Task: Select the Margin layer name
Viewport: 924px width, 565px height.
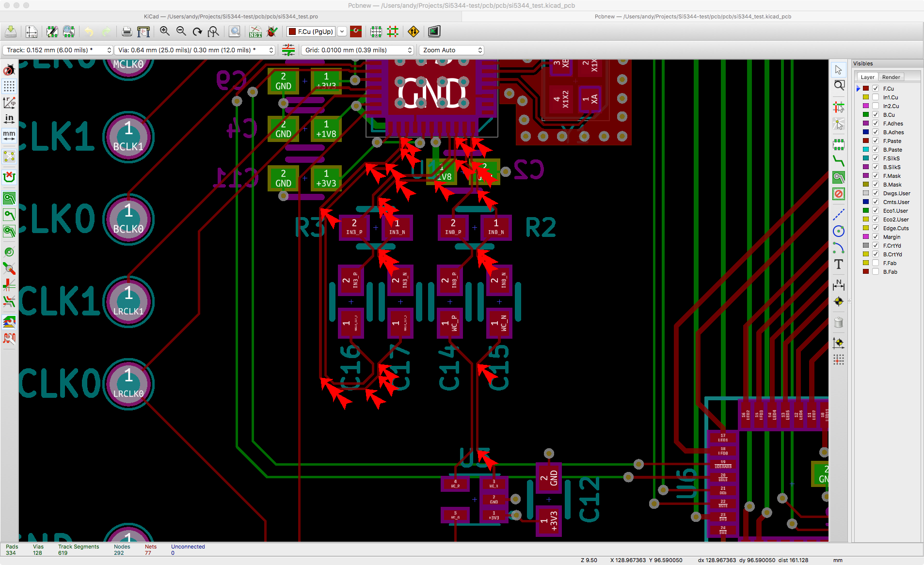Action: coord(891,237)
